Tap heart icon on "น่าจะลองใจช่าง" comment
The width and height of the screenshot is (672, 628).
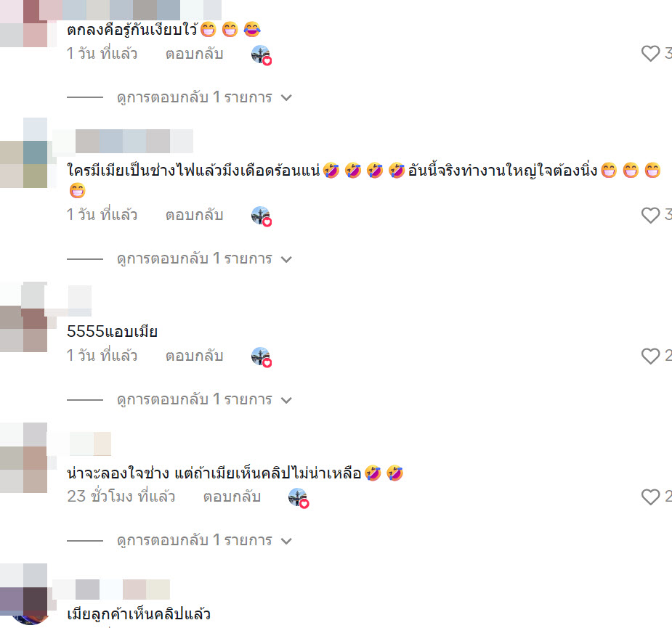click(650, 497)
